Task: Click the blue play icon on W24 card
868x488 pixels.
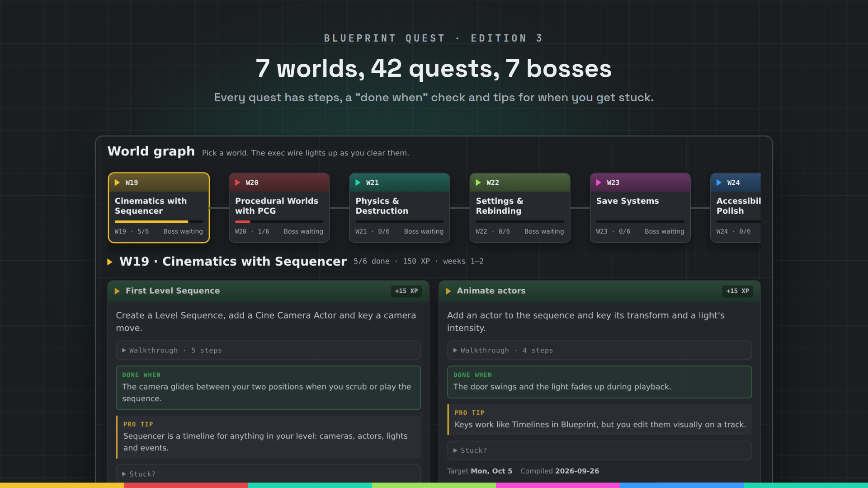Action: point(719,183)
